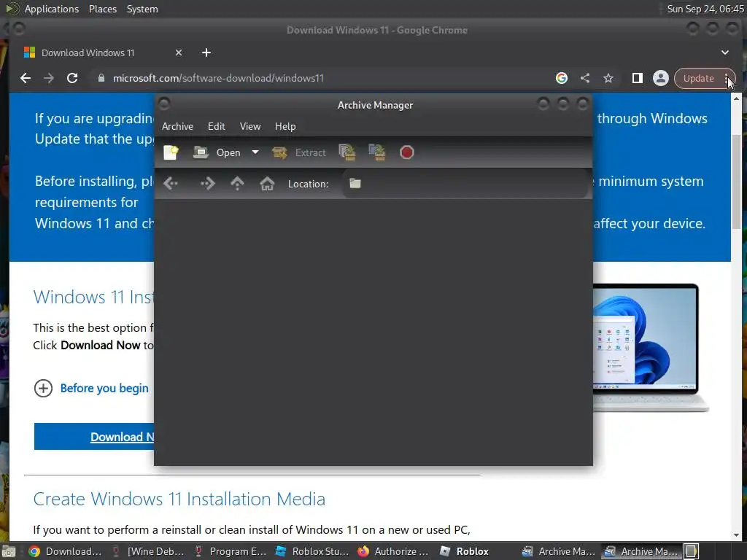This screenshot has width=747, height=560.
Task: Open a new Chrome tab
Action: [206, 52]
